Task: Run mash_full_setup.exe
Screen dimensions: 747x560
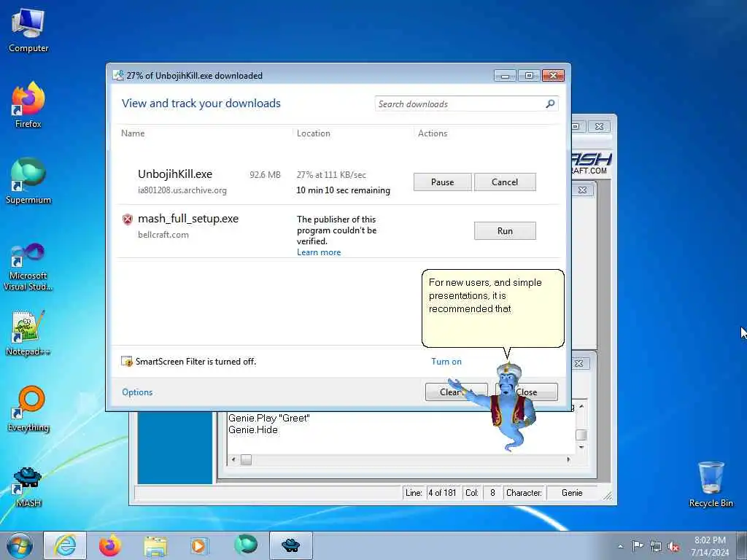Action: [x=505, y=231]
